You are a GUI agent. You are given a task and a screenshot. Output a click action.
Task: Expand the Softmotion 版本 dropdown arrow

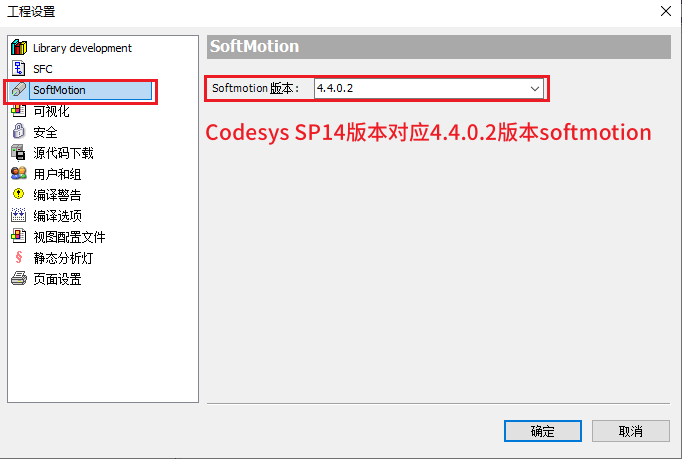pos(535,89)
